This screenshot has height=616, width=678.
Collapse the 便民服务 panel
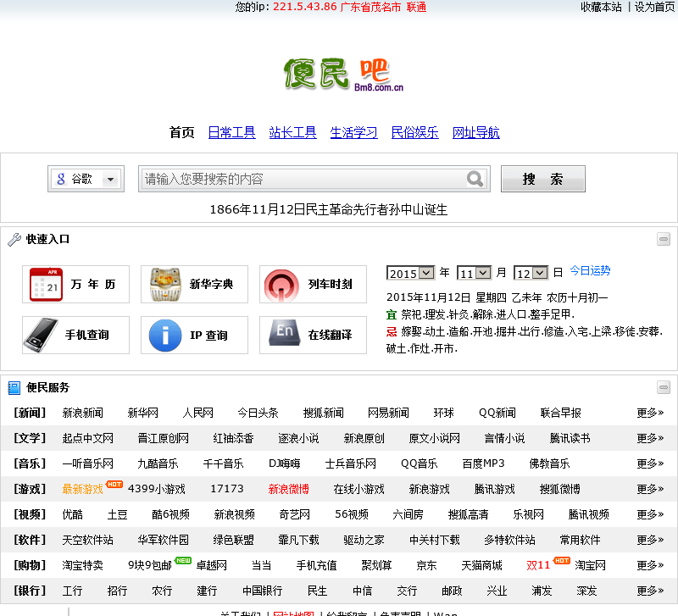tap(664, 387)
